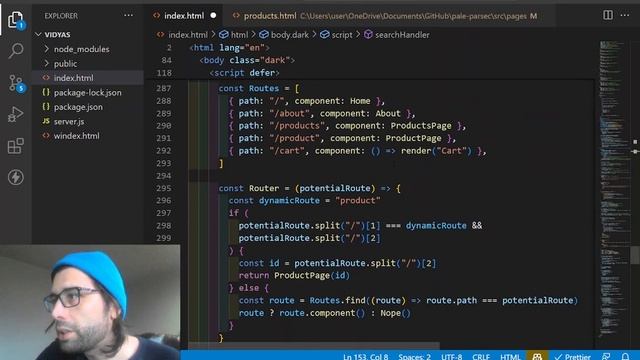Click body.dark breadcrumb segment
Screen dimensions: 640x360
pos(289,35)
